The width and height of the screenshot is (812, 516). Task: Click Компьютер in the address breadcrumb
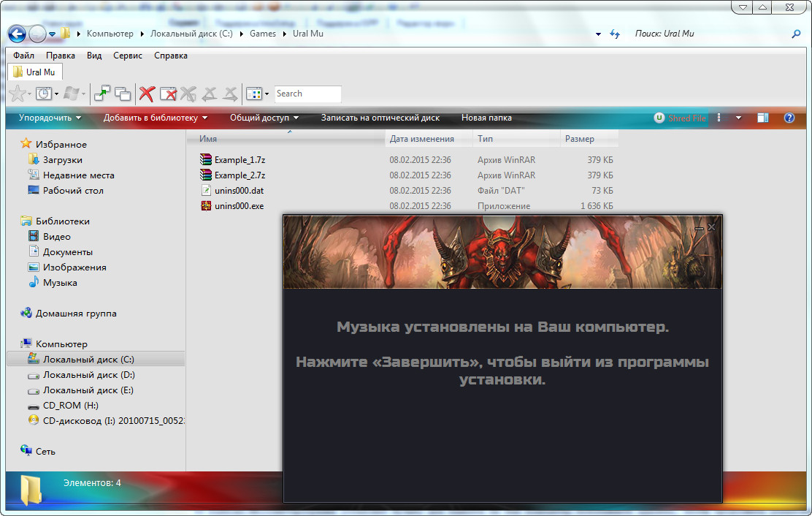[x=110, y=34]
